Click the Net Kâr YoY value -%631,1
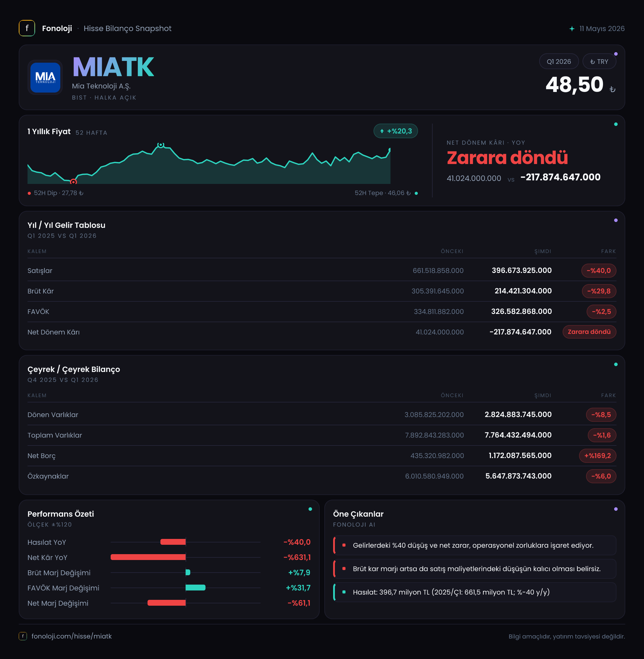This screenshot has height=659, width=644. pos(297,557)
